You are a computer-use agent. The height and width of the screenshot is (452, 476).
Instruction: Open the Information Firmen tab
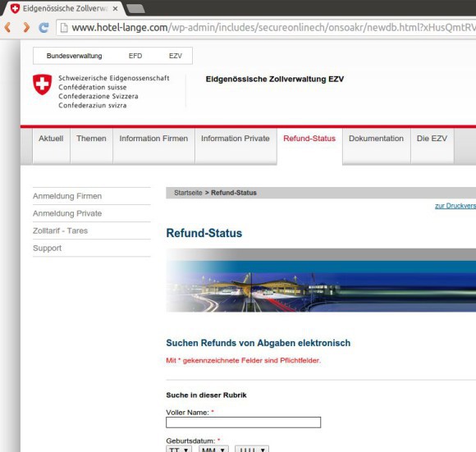(x=153, y=146)
